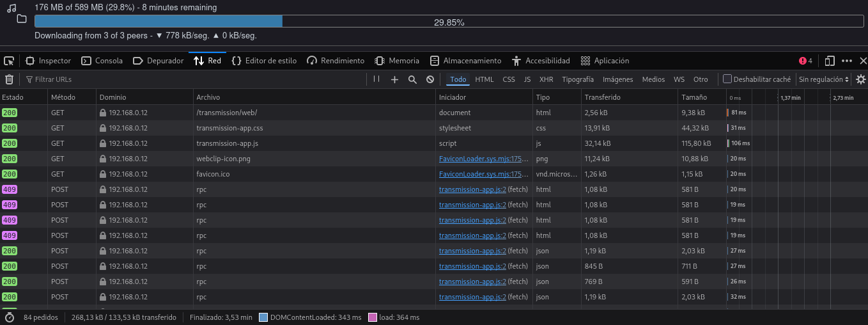The height and width of the screenshot is (325, 868).
Task: Open the DevTools three-dots menu
Action: point(847,61)
